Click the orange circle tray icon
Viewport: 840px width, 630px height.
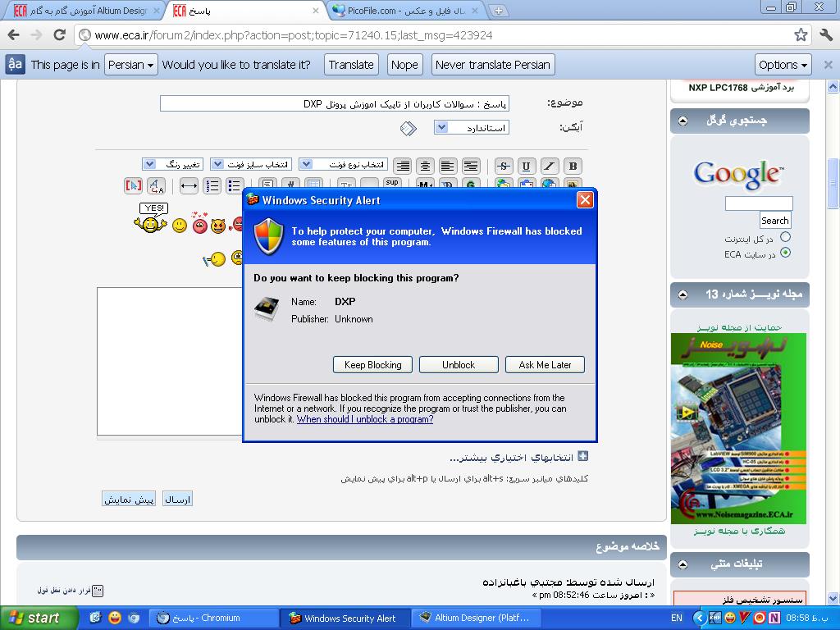[x=759, y=618]
